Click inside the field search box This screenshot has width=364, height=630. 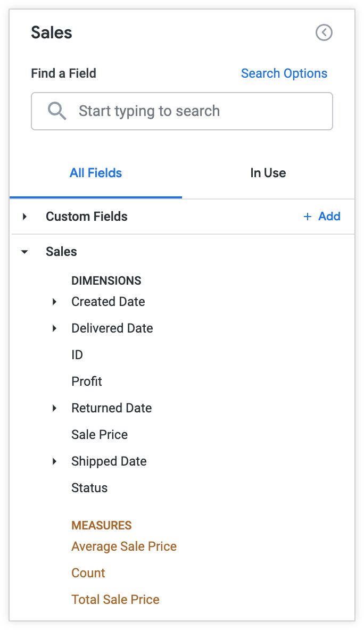pyautogui.click(x=181, y=111)
